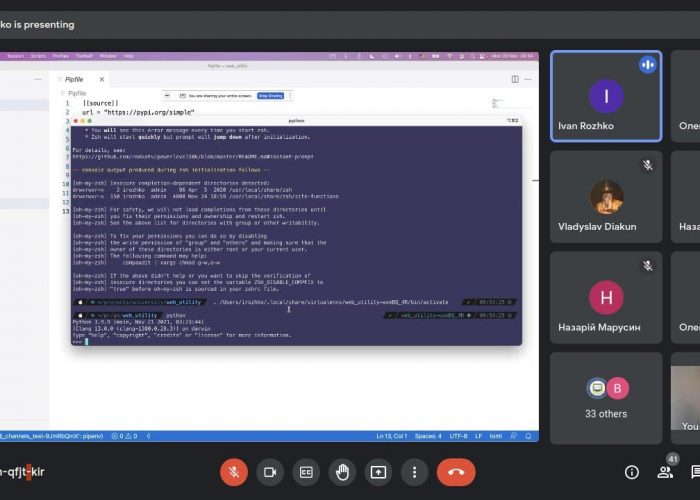Toggle the camera on or off
Image resolution: width=700 pixels, height=500 pixels.
[268, 471]
